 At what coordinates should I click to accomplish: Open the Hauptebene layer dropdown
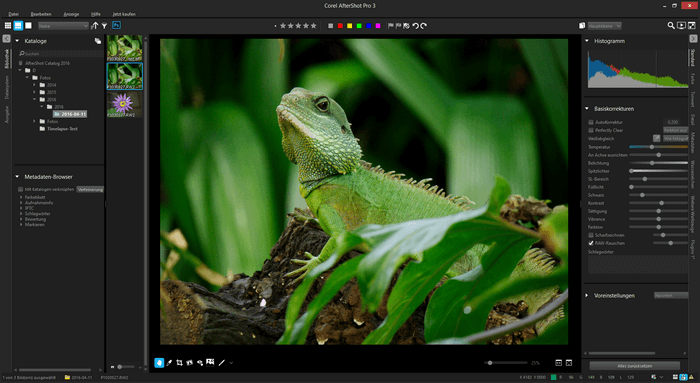(604, 26)
